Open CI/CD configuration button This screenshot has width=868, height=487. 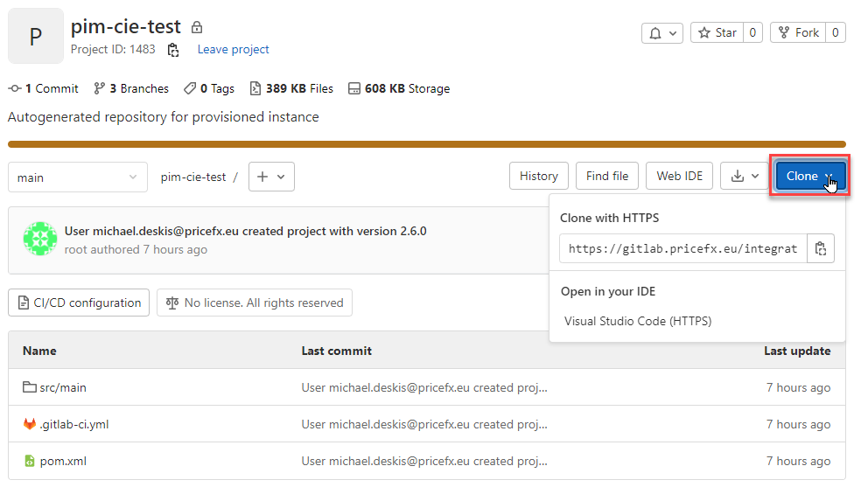click(x=79, y=303)
